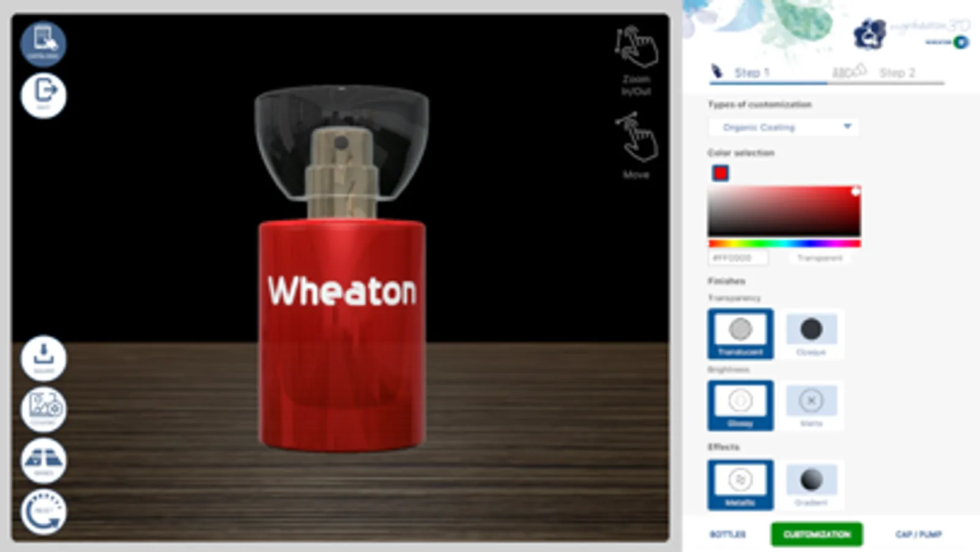Click the photo-and-camera icon button
Screen dimensions: 980x552
click(x=43, y=409)
